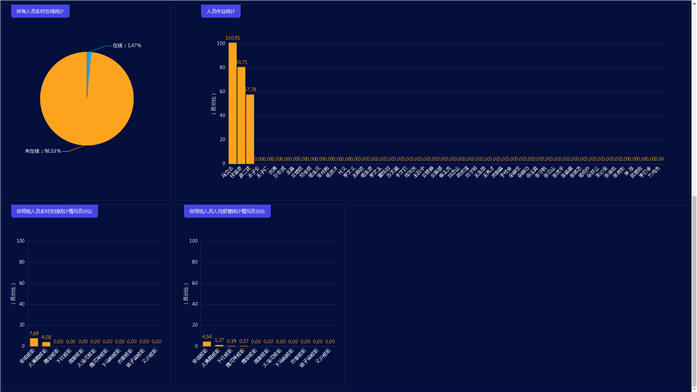Select the 各班组人员人均报警统计情况百分比 header
This screenshot has width=697, height=392.
pyautogui.click(x=227, y=211)
